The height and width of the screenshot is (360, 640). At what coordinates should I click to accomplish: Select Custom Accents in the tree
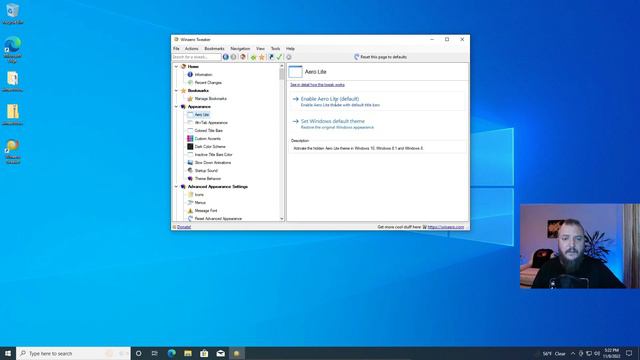click(x=207, y=139)
